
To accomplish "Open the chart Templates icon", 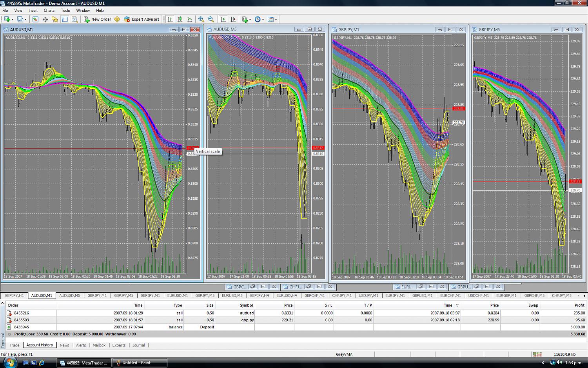I will pos(270,19).
